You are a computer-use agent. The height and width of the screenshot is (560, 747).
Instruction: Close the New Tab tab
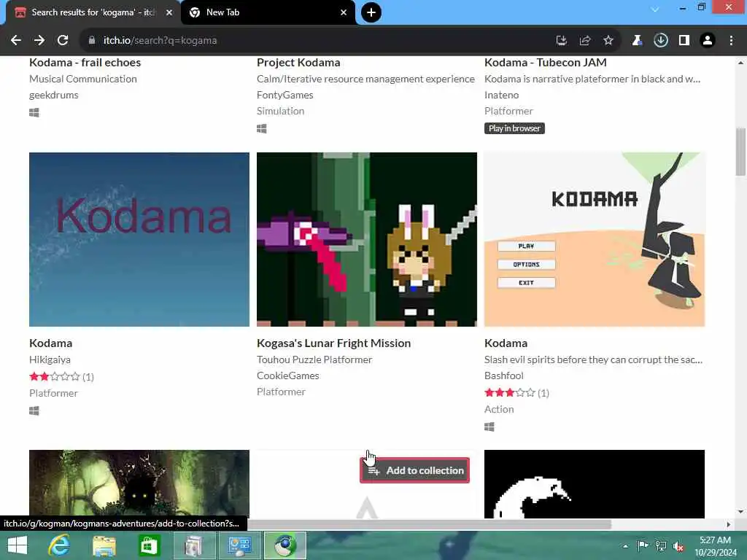(344, 12)
